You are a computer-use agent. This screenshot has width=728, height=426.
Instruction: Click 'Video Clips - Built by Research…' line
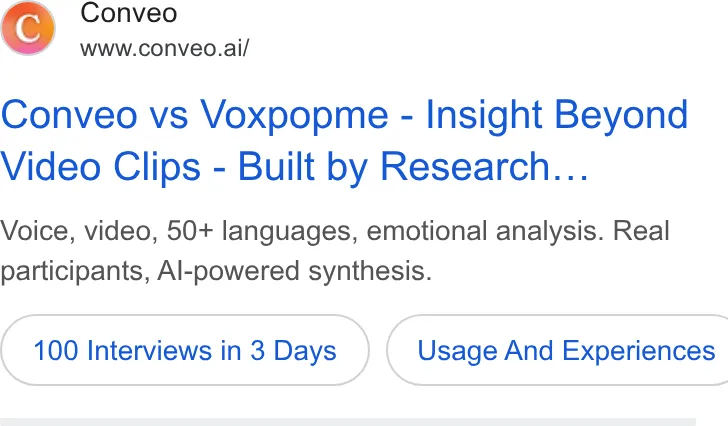pyautogui.click(x=294, y=166)
